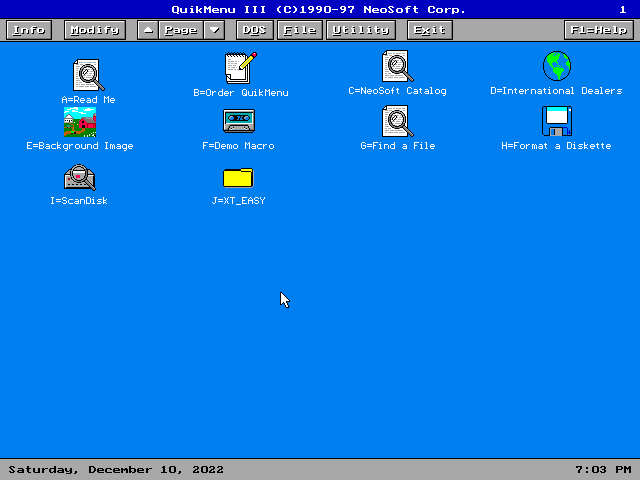This screenshot has width=640, height=480.
Task: Click the J=XT_EASY label
Action: [x=238, y=201]
